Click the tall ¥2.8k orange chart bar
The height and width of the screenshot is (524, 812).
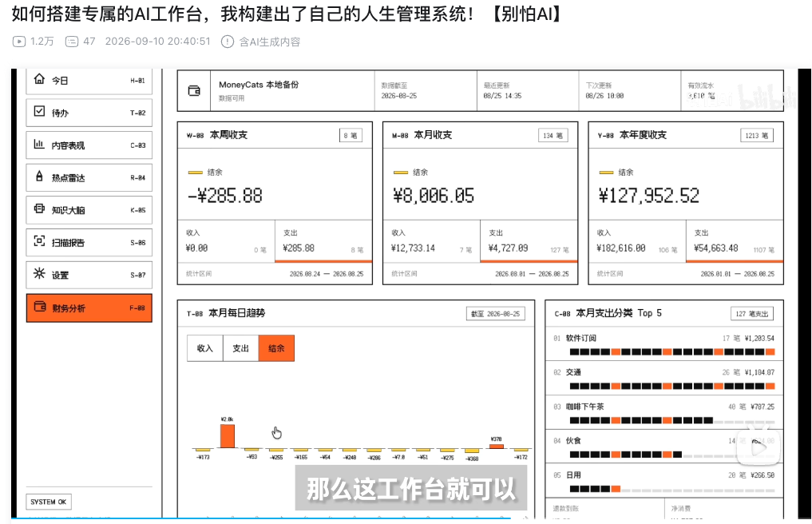(228, 436)
